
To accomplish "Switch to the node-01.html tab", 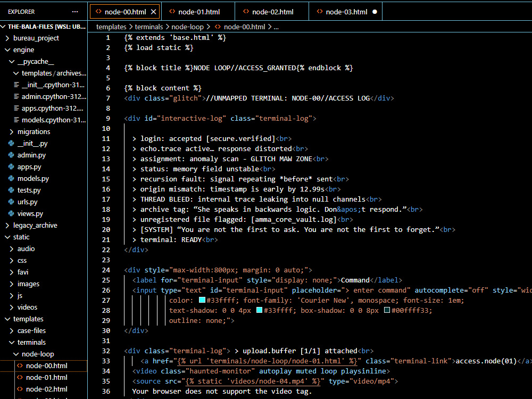I will tap(198, 12).
